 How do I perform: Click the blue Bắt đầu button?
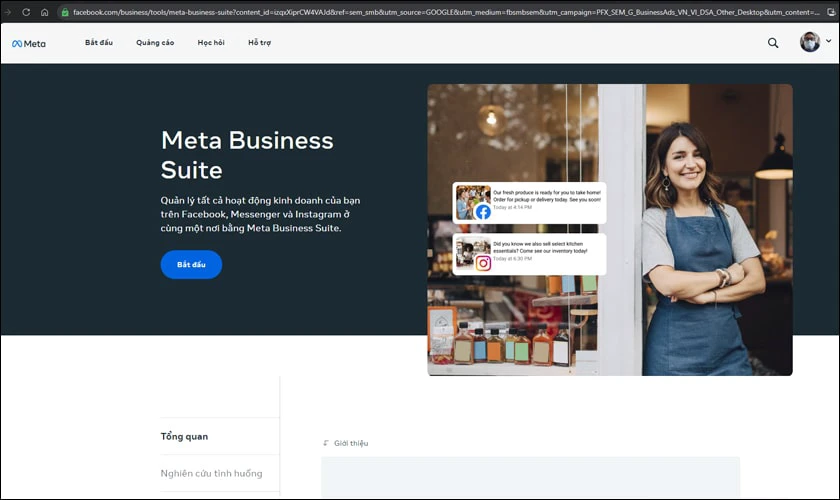191,264
